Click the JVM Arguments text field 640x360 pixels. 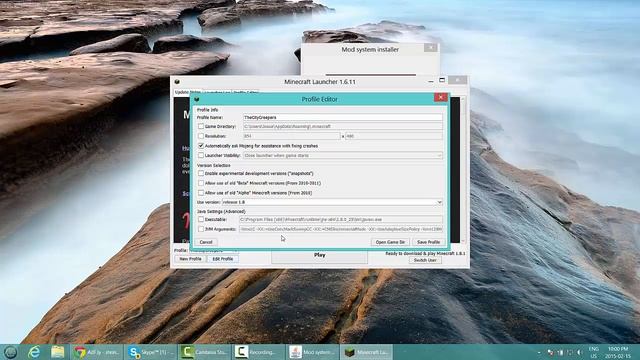(341, 229)
